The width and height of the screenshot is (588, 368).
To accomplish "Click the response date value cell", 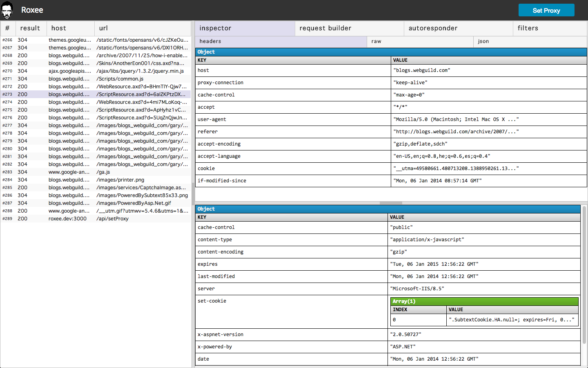I will pyautogui.click(x=484, y=359).
